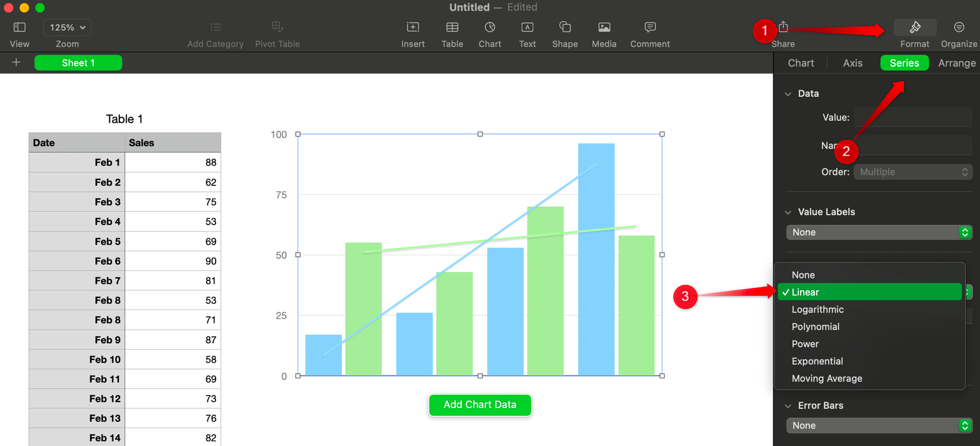Screen dimensions: 980x446
Task: Switch to the Arrange inspector tab
Action: (957, 63)
